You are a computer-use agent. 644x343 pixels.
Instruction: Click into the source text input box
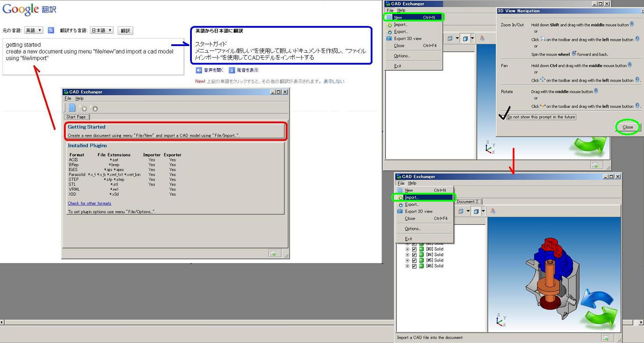tap(93, 57)
